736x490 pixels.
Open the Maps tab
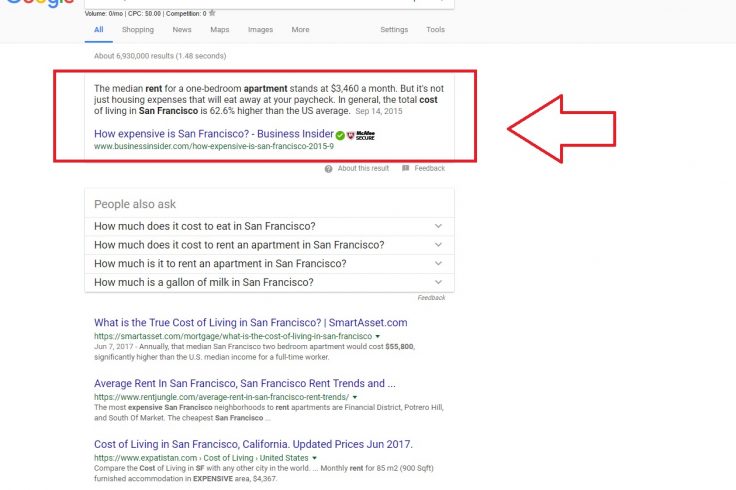tap(220, 30)
